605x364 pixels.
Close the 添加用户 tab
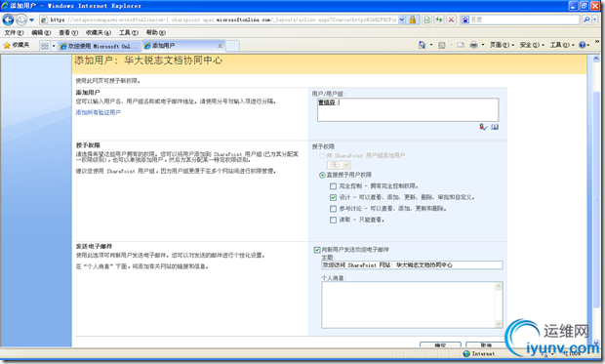click(x=220, y=46)
